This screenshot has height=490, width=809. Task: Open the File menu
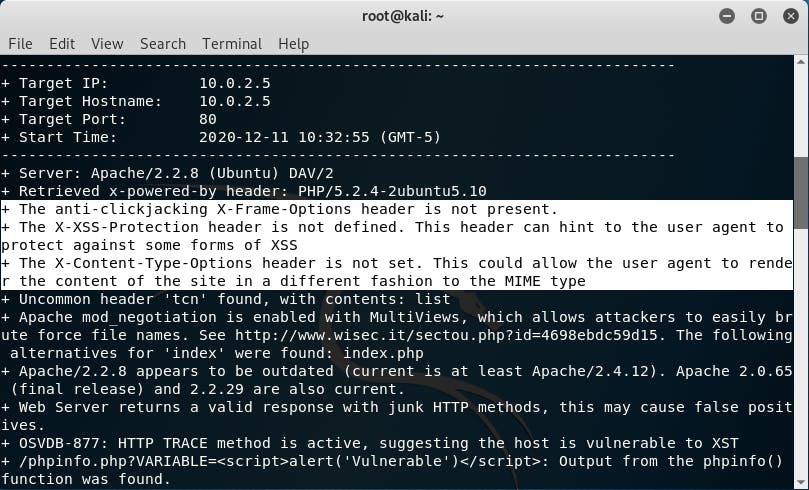(x=20, y=44)
